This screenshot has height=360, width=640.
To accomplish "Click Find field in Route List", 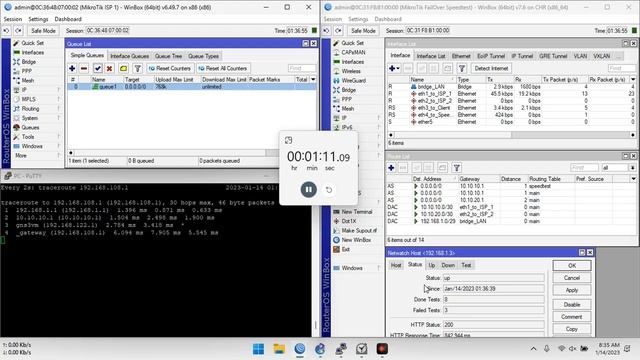I will [584, 168].
